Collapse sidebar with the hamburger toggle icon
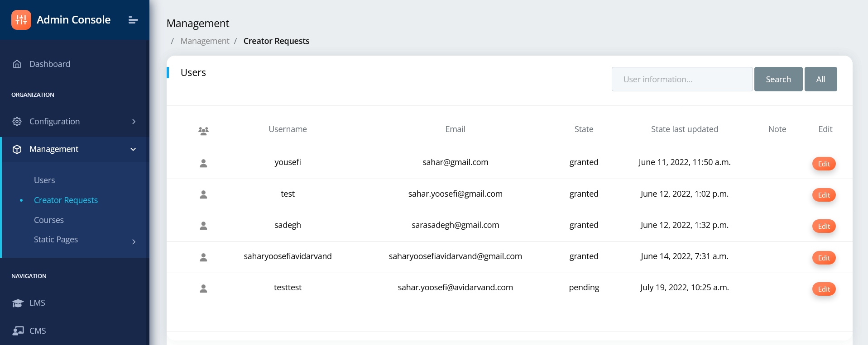This screenshot has height=345, width=868. pyautogui.click(x=133, y=20)
